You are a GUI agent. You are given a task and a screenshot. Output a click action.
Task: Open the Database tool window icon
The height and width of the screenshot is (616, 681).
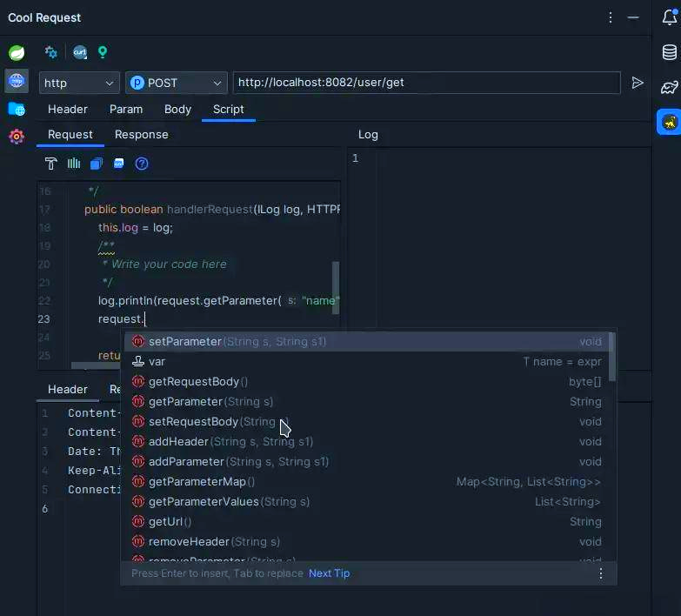(x=670, y=52)
